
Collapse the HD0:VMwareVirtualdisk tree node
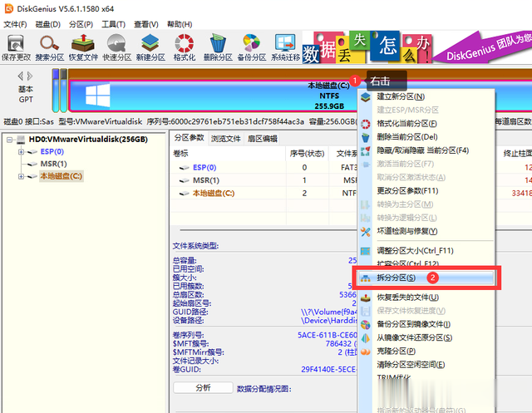9,140
